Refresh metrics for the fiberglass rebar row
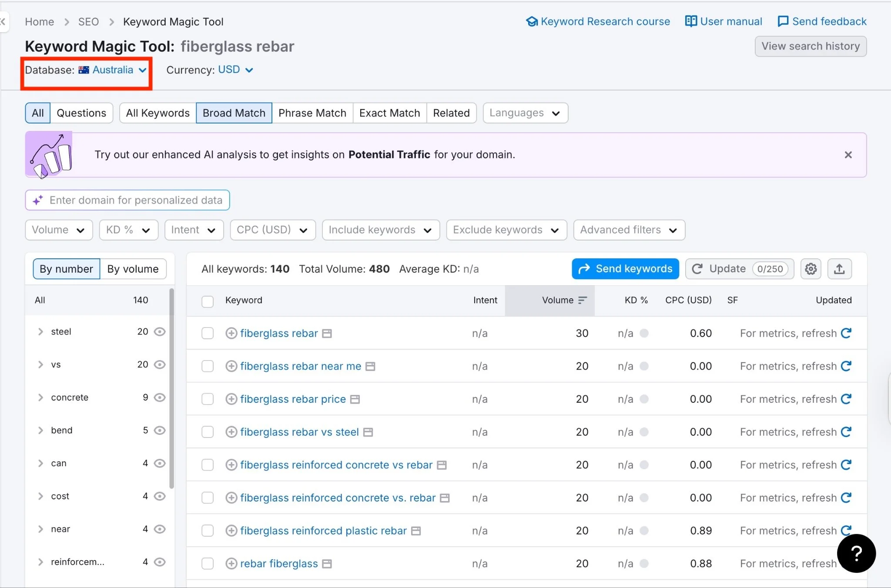The image size is (891, 588). (847, 333)
